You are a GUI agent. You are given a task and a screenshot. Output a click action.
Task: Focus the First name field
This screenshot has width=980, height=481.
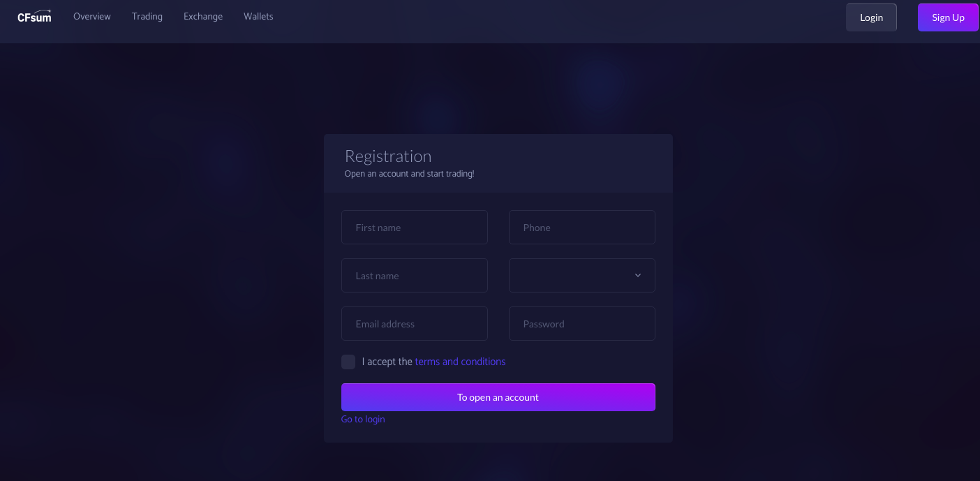(415, 228)
